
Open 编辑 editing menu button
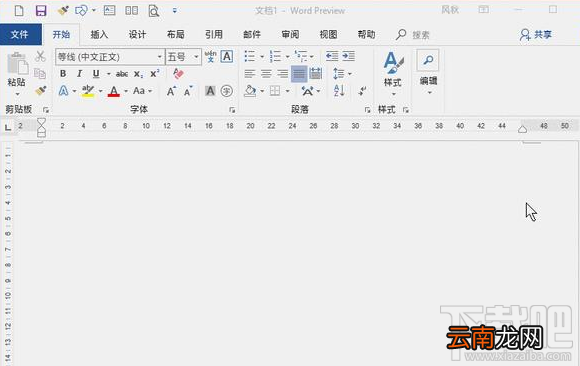point(428,71)
